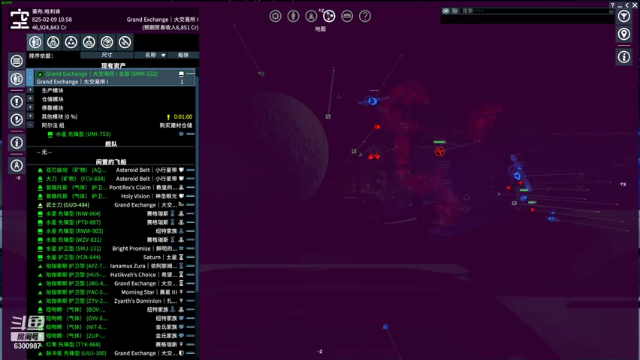The image size is (640, 360).
Task: Select the red hostile station icon on map
Action: (440, 152)
